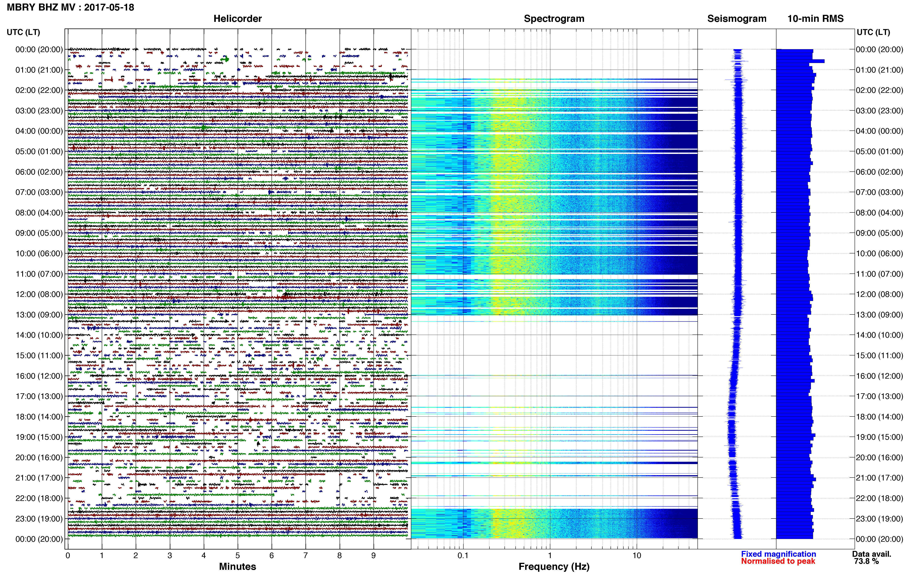The height and width of the screenshot is (578, 924).
Task: Click the left '19:00 (15:00)' time label
Action: [x=39, y=437]
